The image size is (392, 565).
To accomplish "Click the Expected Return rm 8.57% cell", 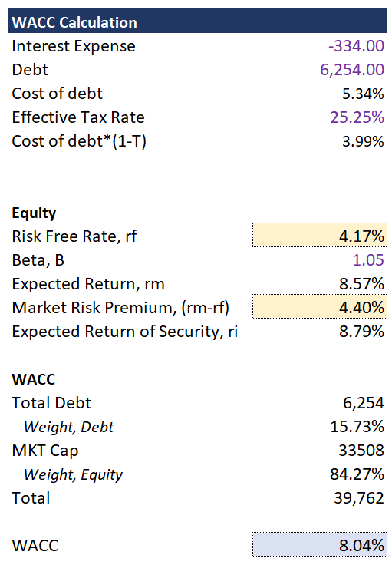I will (x=361, y=284).
